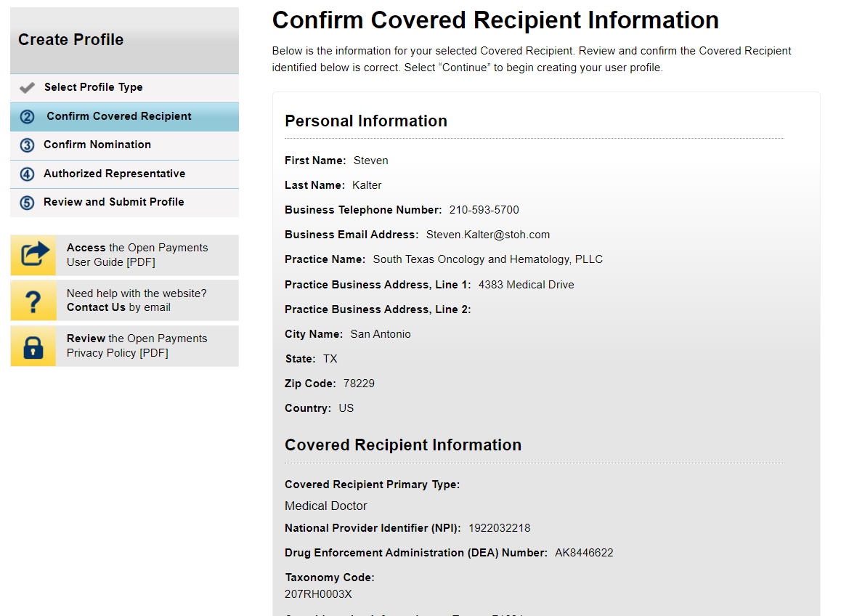Click the User Guide share arrow icon
The height and width of the screenshot is (616, 841).
click(x=33, y=255)
